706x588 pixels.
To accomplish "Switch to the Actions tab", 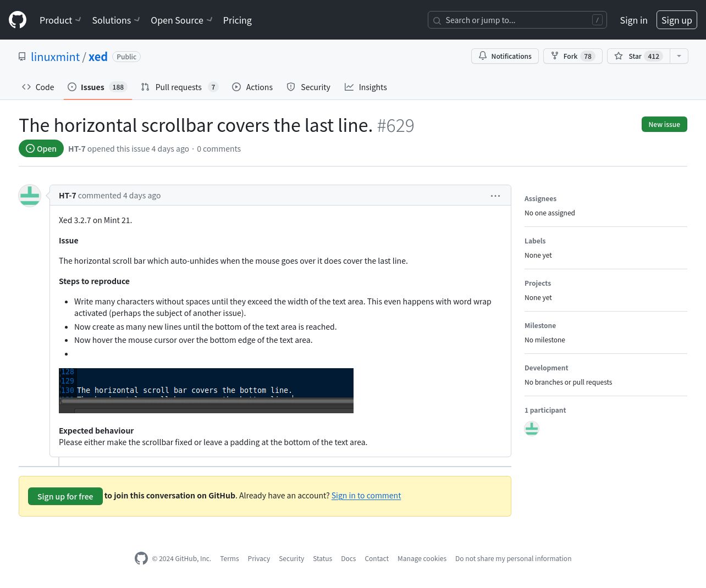I will [252, 87].
